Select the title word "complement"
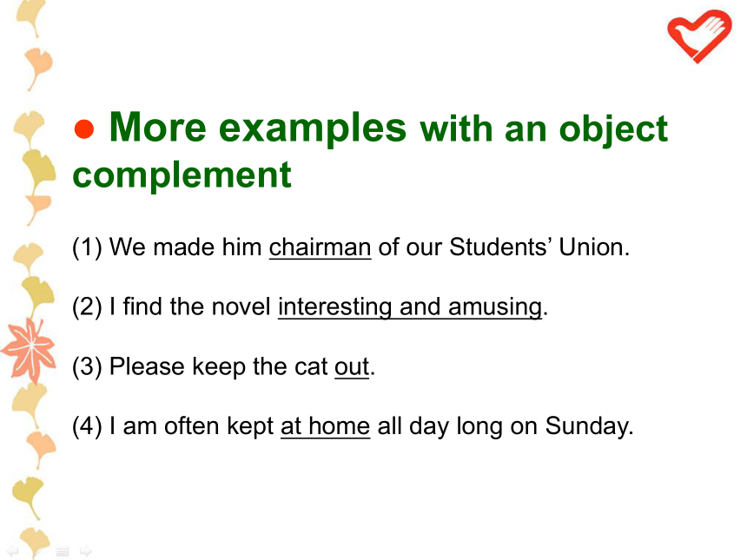This screenshot has height=560, width=747. coord(182,176)
